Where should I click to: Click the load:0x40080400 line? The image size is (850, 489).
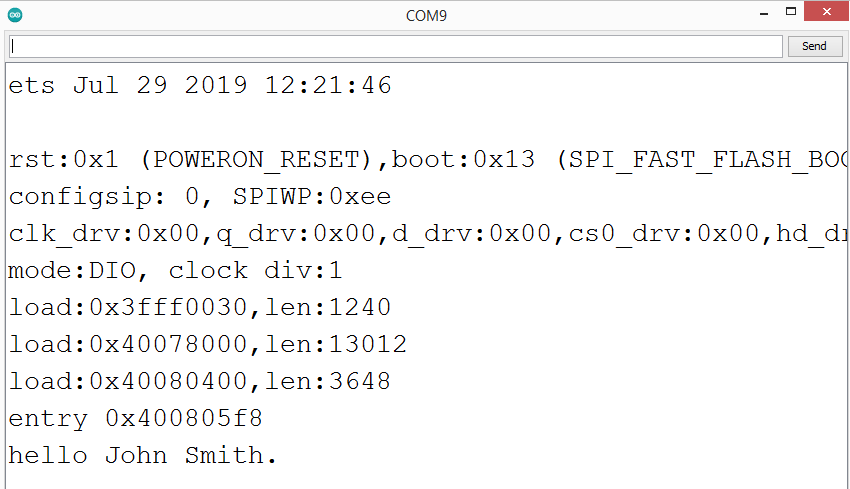click(200, 382)
